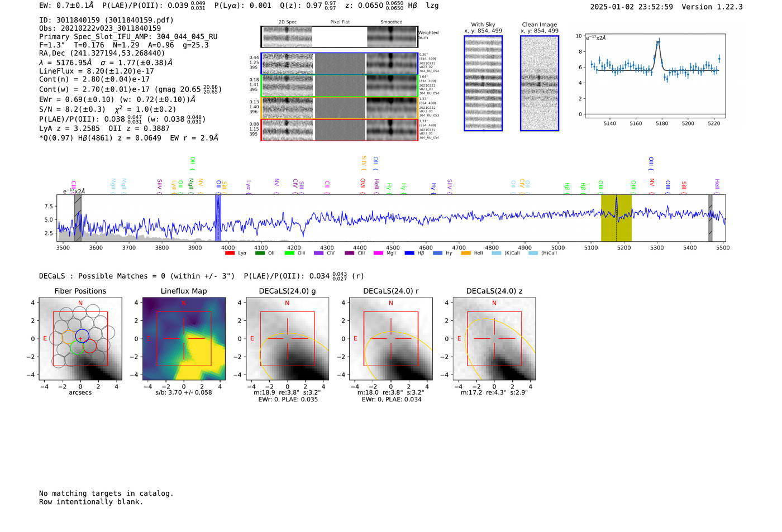Click the (H)CaII legend swatch
Screen dimensions: 782x532
(x=533, y=253)
